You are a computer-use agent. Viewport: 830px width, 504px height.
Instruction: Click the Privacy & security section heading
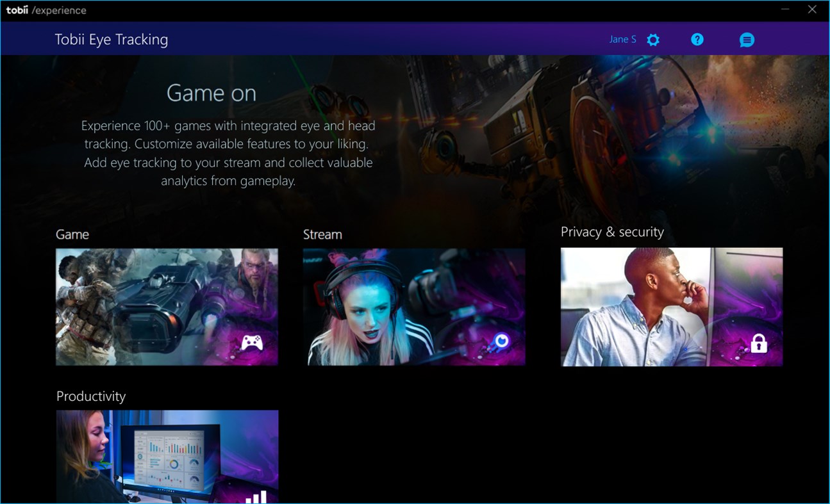click(x=612, y=232)
